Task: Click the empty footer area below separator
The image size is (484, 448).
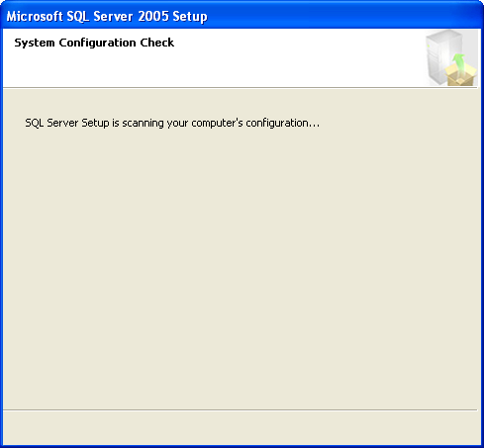Action: point(241,428)
